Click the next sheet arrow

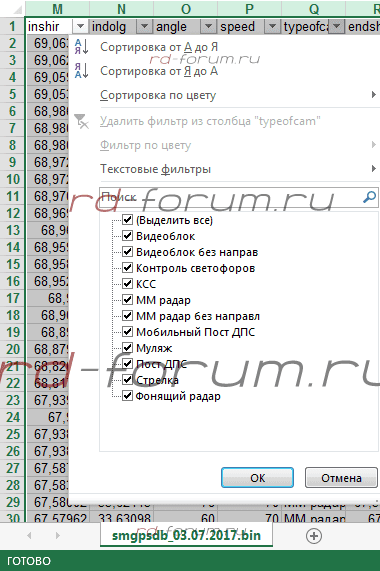[58, 535]
